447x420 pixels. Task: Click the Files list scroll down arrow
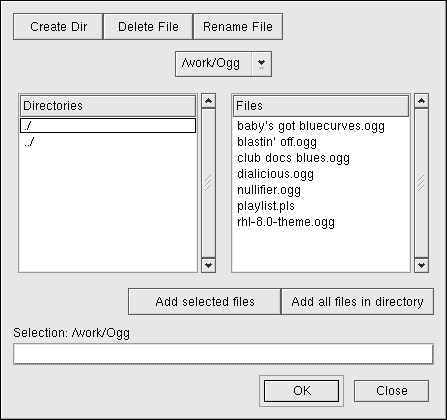pyautogui.click(x=421, y=265)
